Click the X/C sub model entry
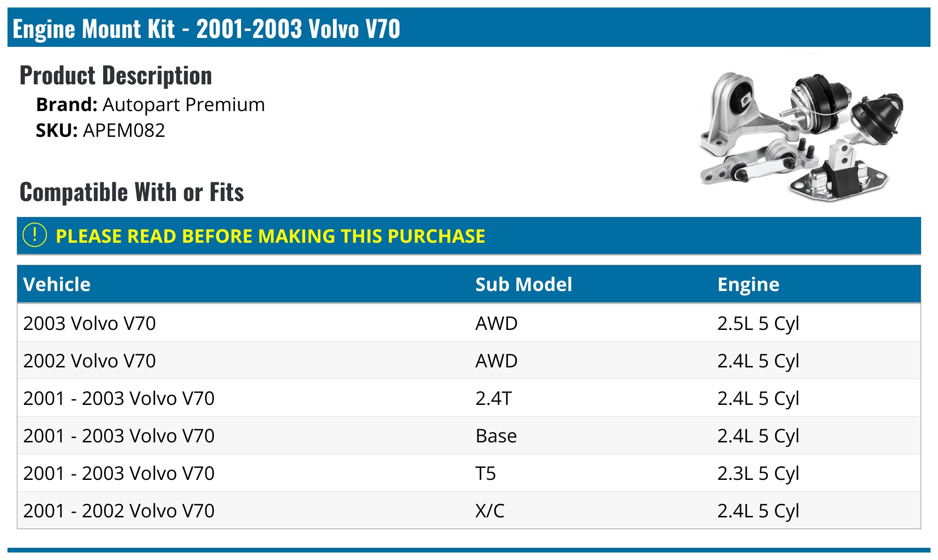The height and width of the screenshot is (560, 938). (x=490, y=511)
